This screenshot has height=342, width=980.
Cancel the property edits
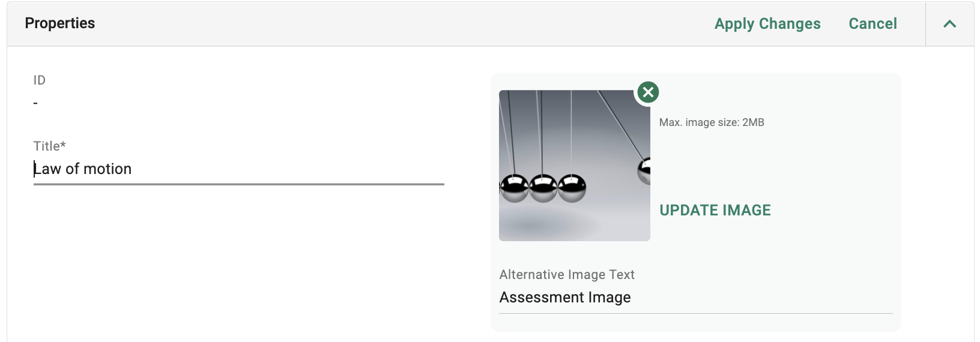pyautogui.click(x=873, y=24)
